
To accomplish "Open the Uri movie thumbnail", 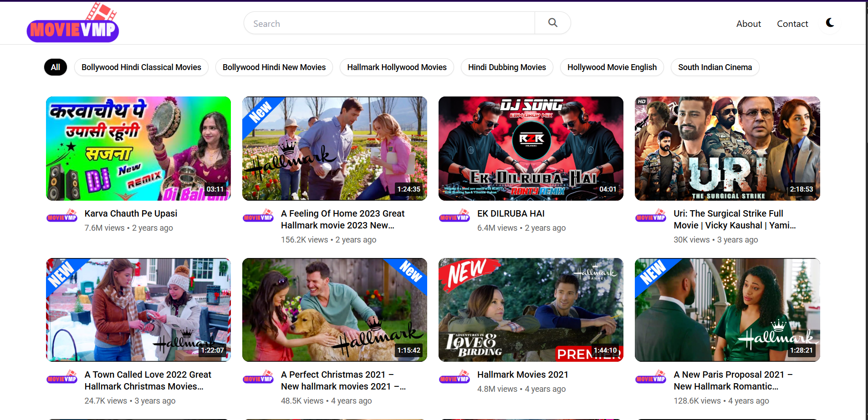I will pyautogui.click(x=727, y=148).
